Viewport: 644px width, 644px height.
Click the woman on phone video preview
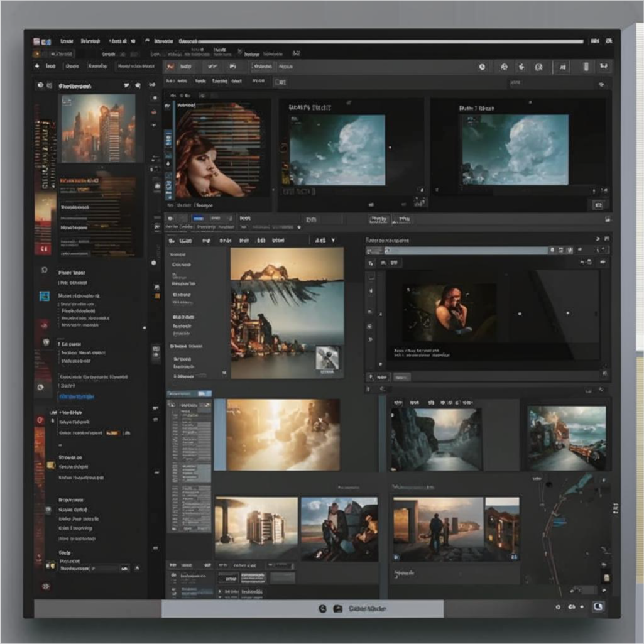pyautogui.click(x=449, y=313)
